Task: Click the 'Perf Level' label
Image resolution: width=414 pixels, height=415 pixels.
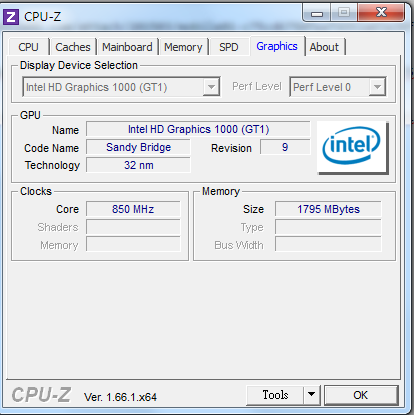Action: [257, 87]
